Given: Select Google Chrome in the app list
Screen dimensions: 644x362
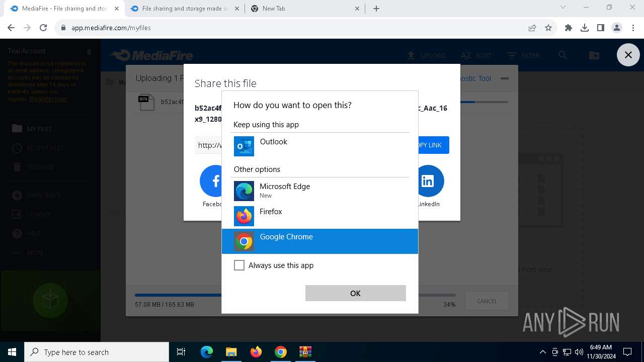Looking at the screenshot, I should pos(319,241).
